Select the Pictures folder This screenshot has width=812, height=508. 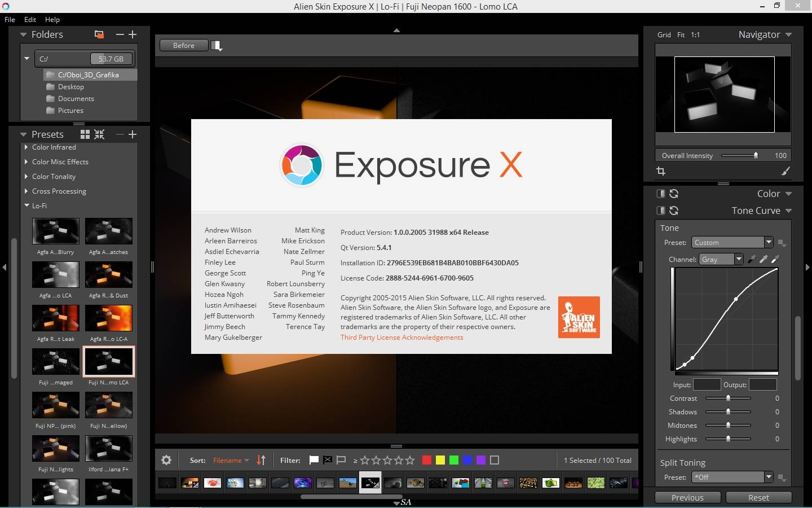[x=70, y=111]
